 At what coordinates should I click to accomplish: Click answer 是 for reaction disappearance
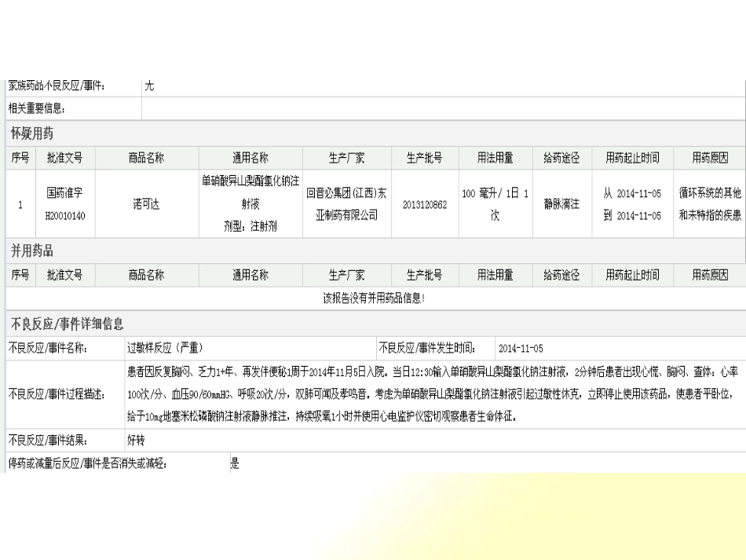(x=235, y=463)
